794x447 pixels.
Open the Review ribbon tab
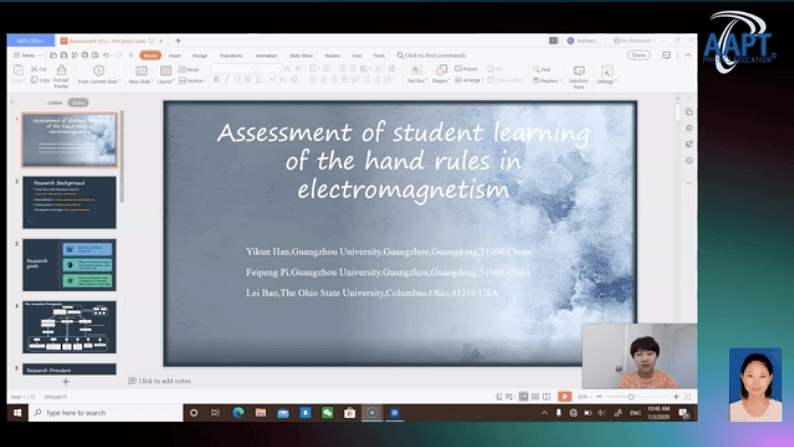click(x=332, y=55)
